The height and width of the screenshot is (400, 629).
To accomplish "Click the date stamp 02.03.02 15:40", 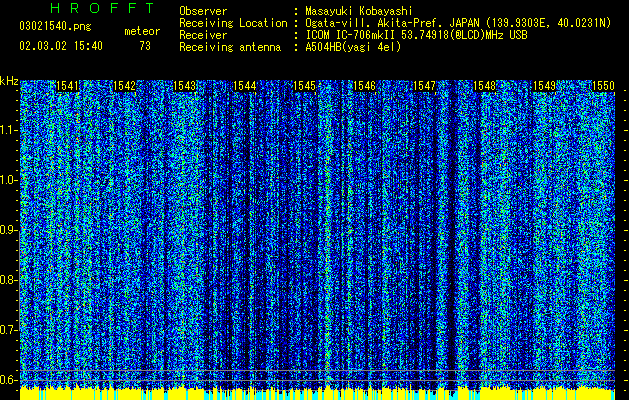I will 61,46.
